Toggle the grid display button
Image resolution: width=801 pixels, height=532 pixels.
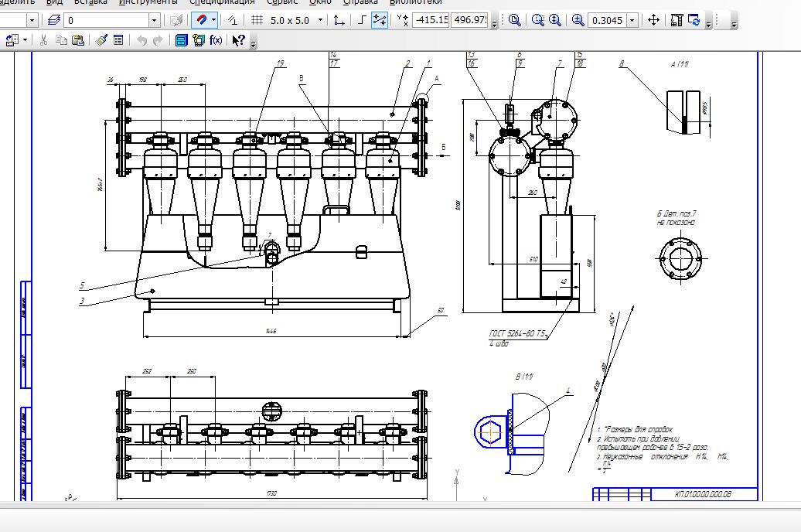pos(257,20)
